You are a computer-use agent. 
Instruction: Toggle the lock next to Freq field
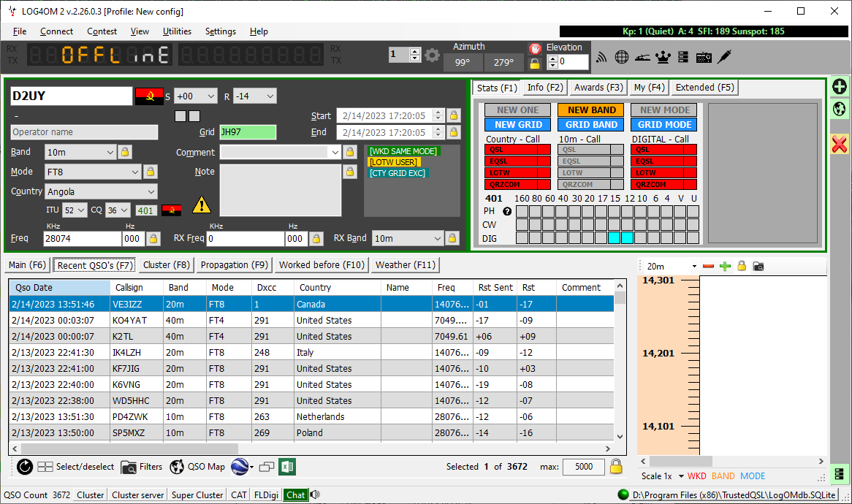pos(153,238)
